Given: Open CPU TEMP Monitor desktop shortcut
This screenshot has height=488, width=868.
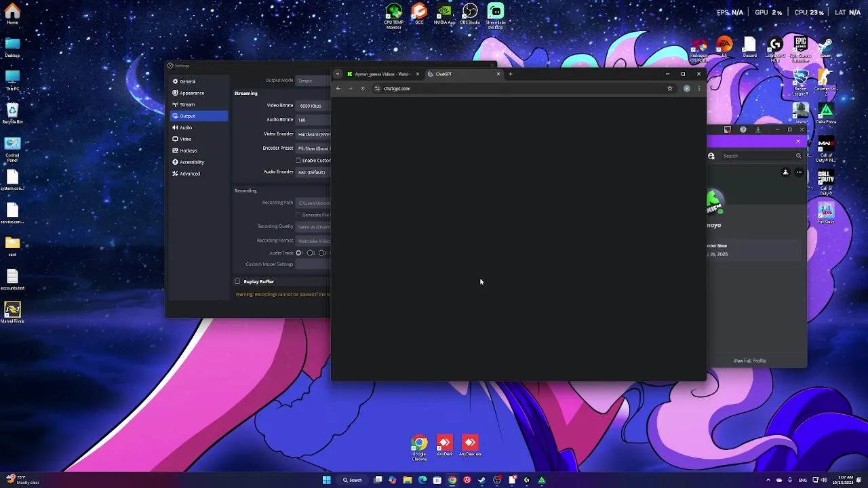Looking at the screenshot, I should tap(394, 16).
